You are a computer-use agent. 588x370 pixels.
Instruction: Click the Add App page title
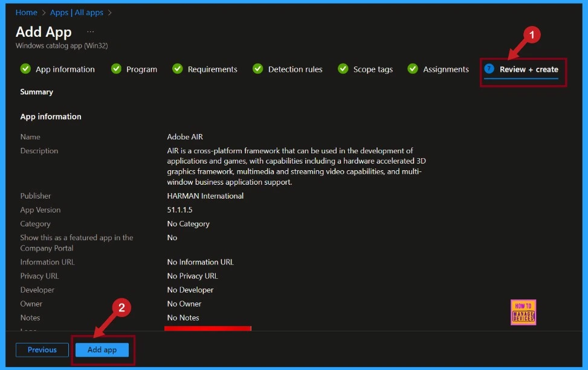click(44, 32)
